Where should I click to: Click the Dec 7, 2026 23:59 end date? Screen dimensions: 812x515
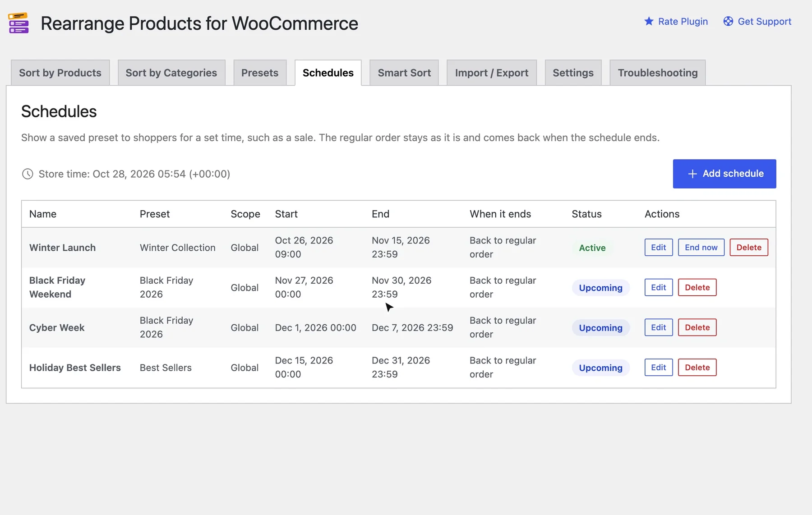[412, 328]
